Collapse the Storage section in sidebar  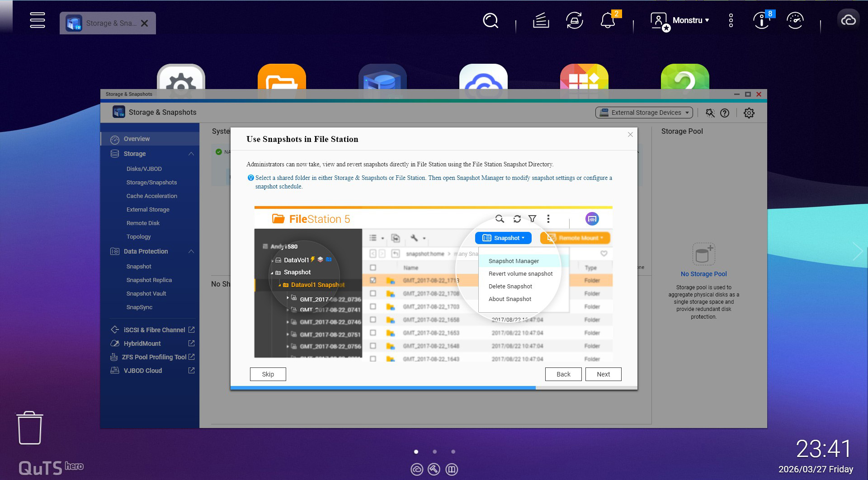[x=191, y=154]
